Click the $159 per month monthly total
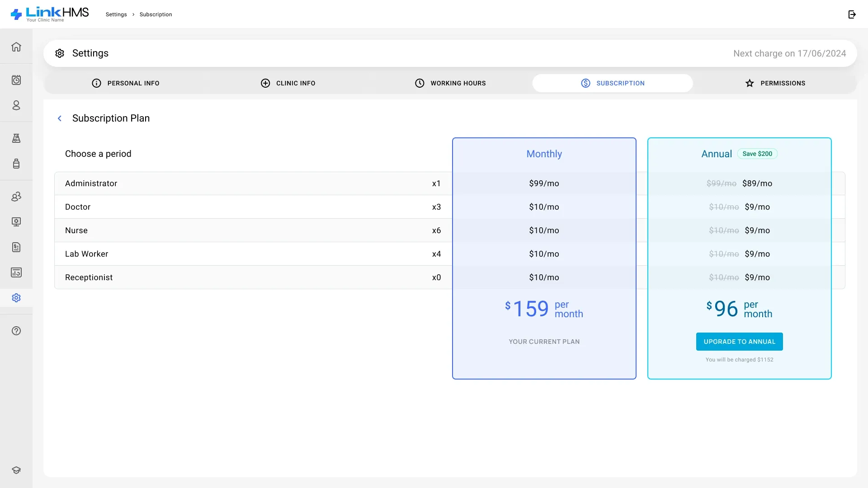 click(x=544, y=309)
